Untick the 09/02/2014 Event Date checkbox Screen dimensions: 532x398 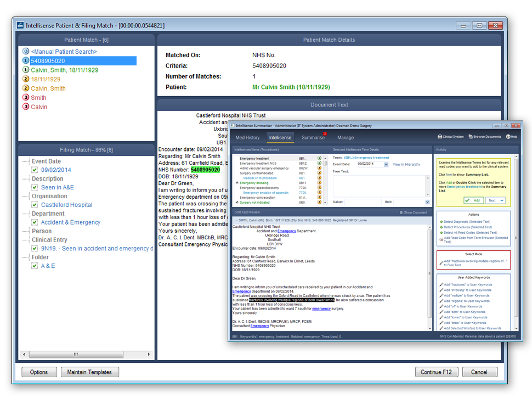pyautogui.click(x=35, y=170)
